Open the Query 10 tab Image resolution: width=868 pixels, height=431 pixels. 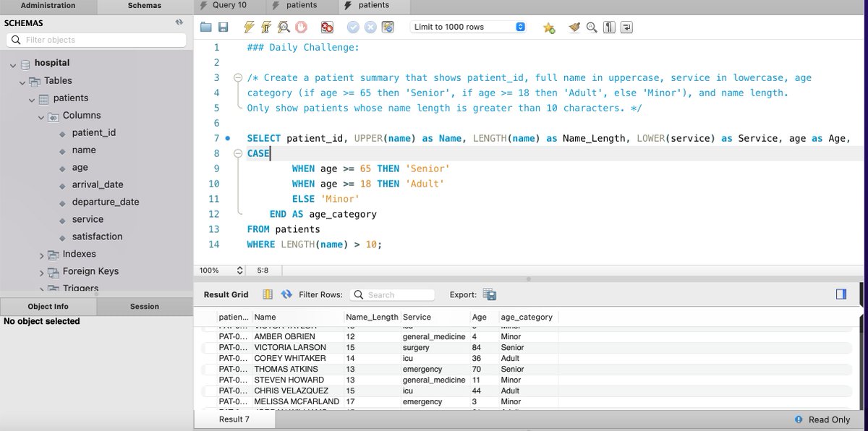point(230,6)
